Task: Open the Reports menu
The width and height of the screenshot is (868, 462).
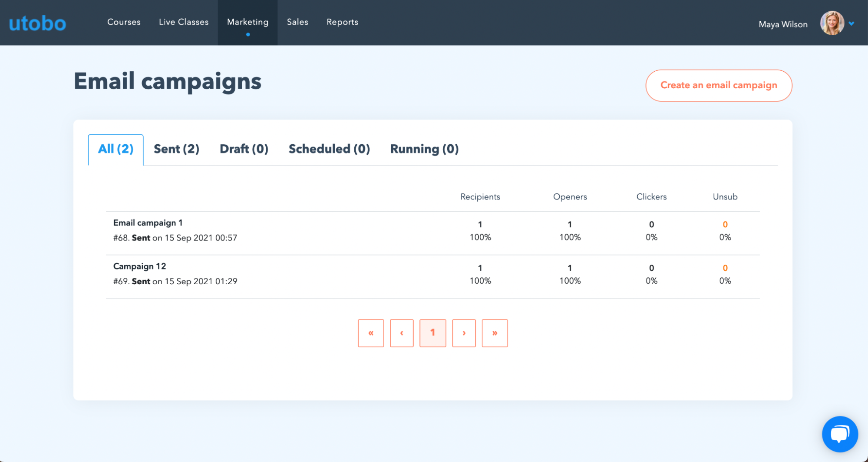Action: 342,22
